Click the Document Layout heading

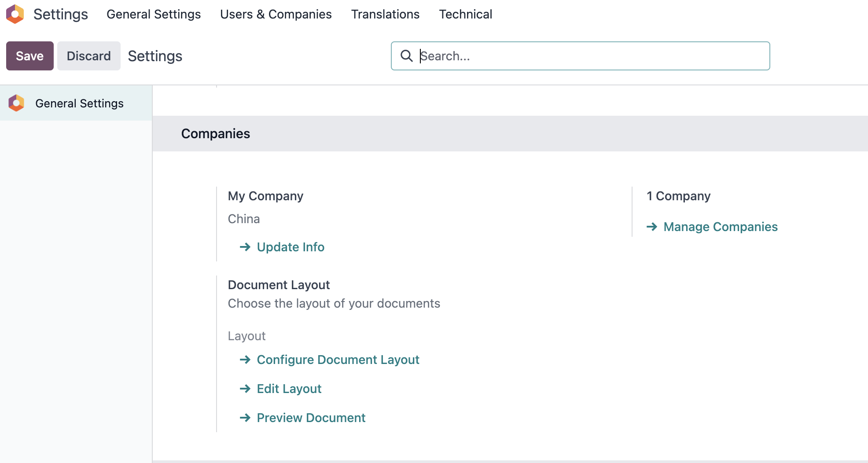click(x=279, y=285)
